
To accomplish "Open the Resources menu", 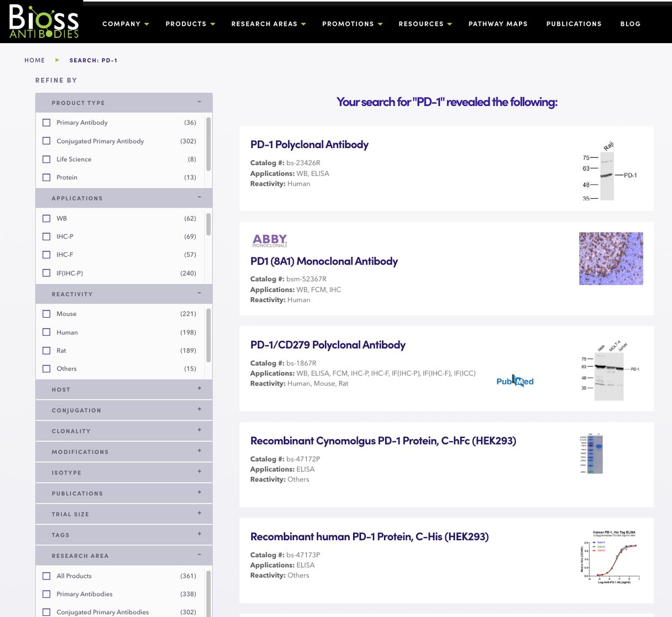I will pyautogui.click(x=426, y=24).
